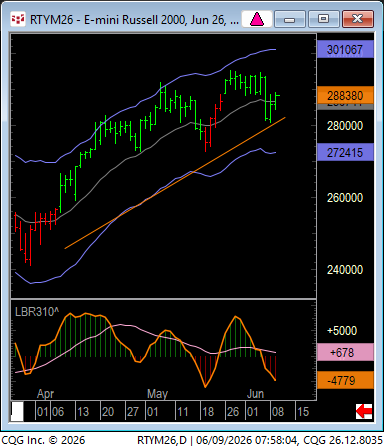The height and width of the screenshot is (448, 384).
Task: Click the 260000 price scale label
Action: 345,198
